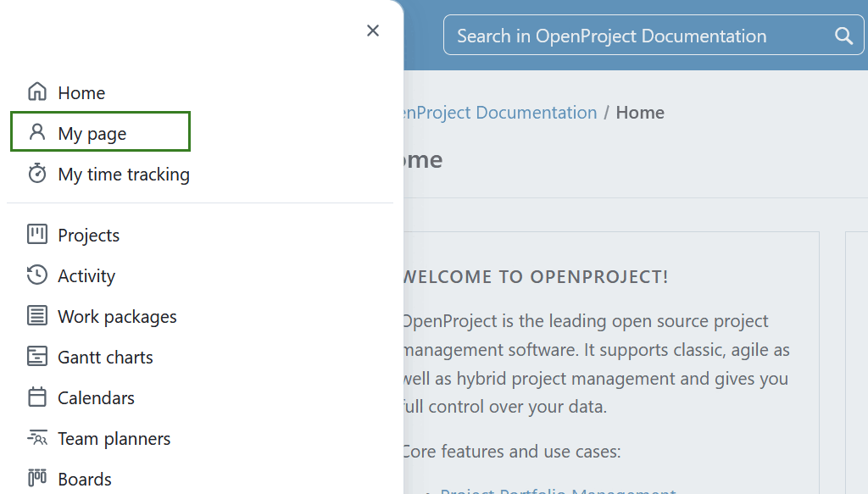Click the My page person icon
Image resolution: width=868 pixels, height=494 pixels.
(x=37, y=133)
